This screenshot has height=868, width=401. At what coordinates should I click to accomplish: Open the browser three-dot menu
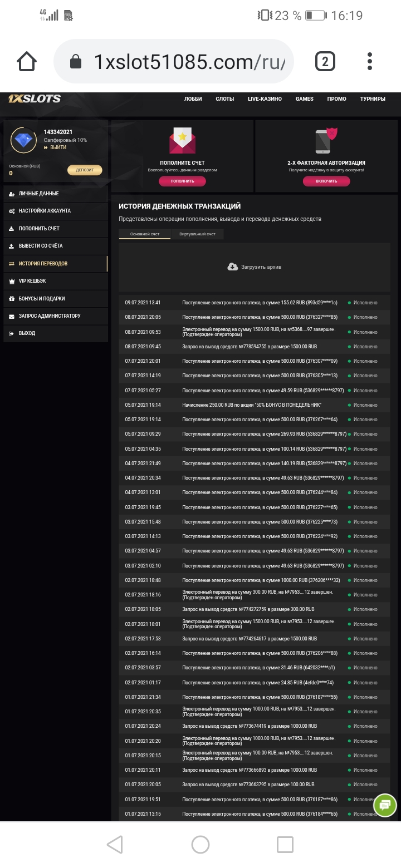pyautogui.click(x=370, y=61)
